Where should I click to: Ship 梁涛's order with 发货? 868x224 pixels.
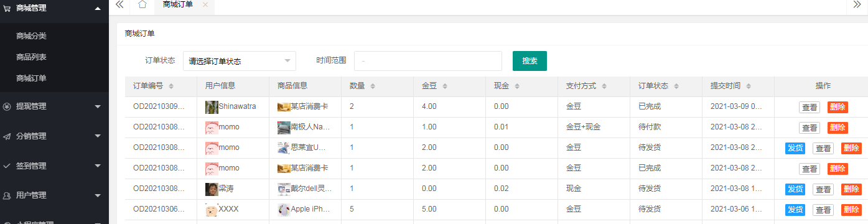coord(795,189)
